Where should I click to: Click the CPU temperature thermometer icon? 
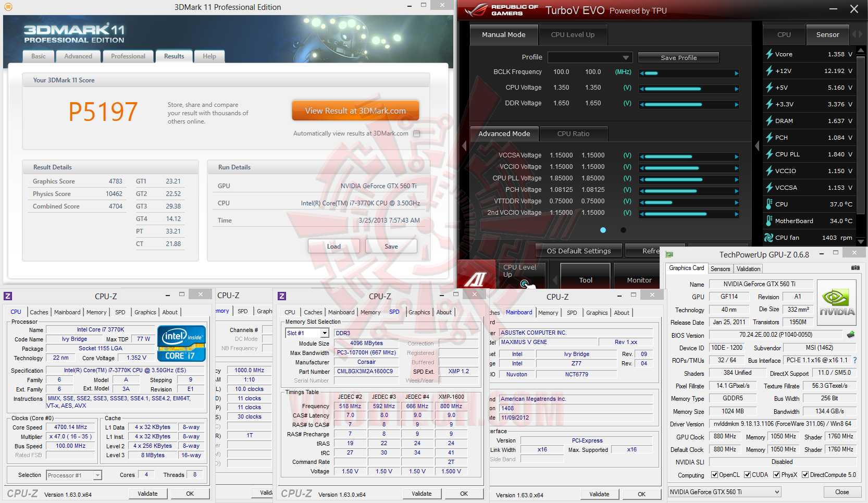click(769, 204)
